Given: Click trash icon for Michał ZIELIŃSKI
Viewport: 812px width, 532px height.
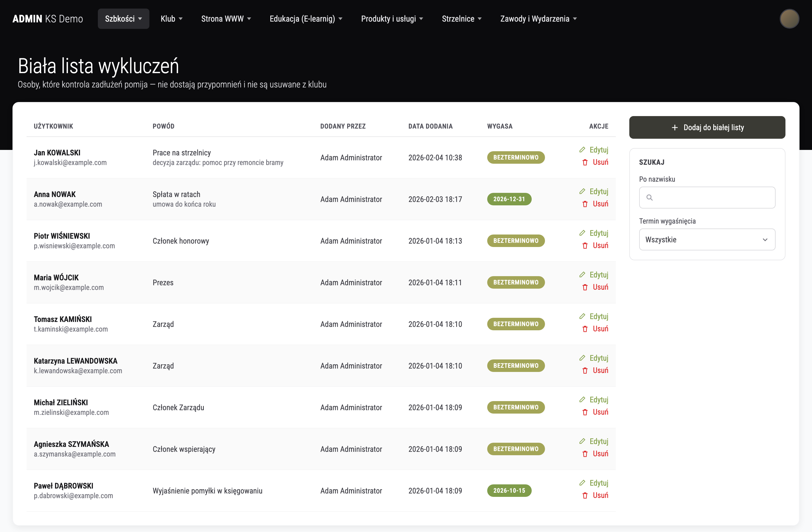Looking at the screenshot, I should pyautogui.click(x=585, y=412).
